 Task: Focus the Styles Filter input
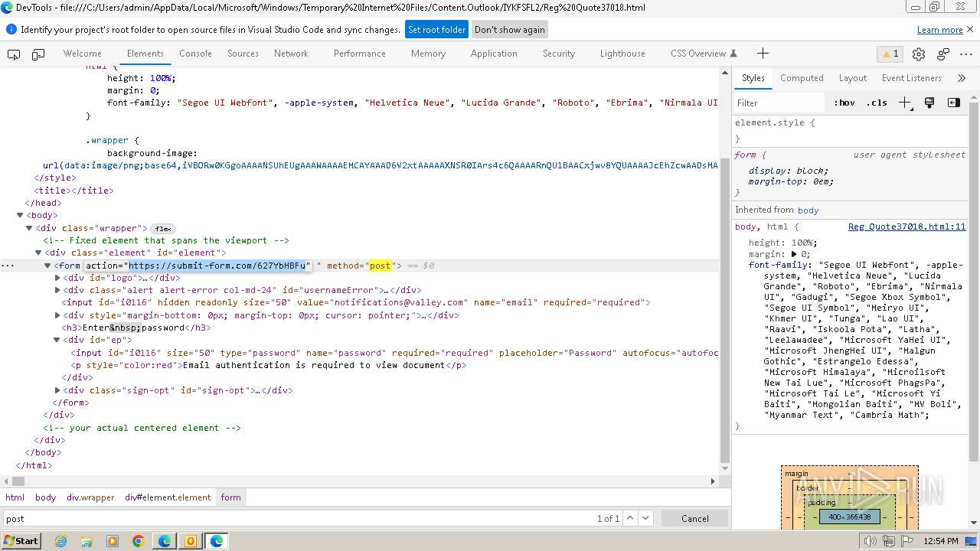click(779, 103)
